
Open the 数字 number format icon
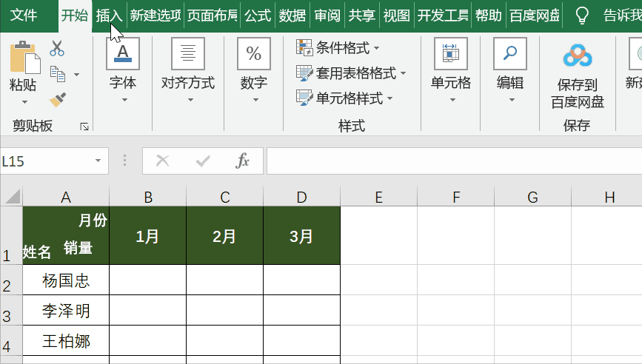[x=254, y=53]
